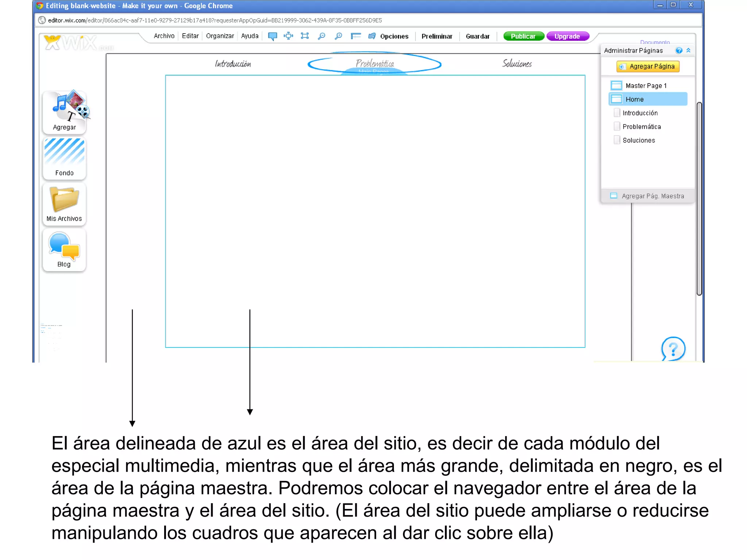Select Soluciones in the pages list
Viewport: 747px width, 560px height.
(639, 140)
